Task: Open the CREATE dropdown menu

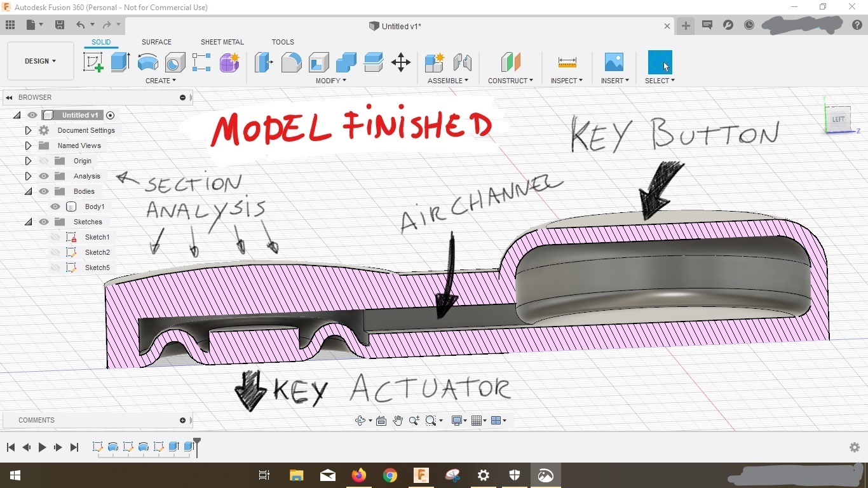Action: tap(161, 81)
